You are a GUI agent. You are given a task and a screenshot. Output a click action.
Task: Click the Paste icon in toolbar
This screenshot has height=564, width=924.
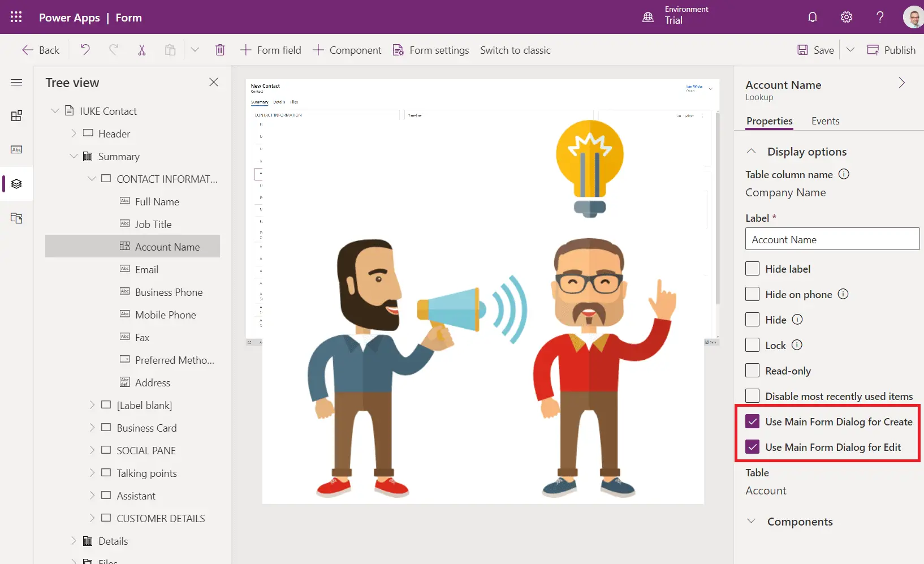click(x=170, y=50)
